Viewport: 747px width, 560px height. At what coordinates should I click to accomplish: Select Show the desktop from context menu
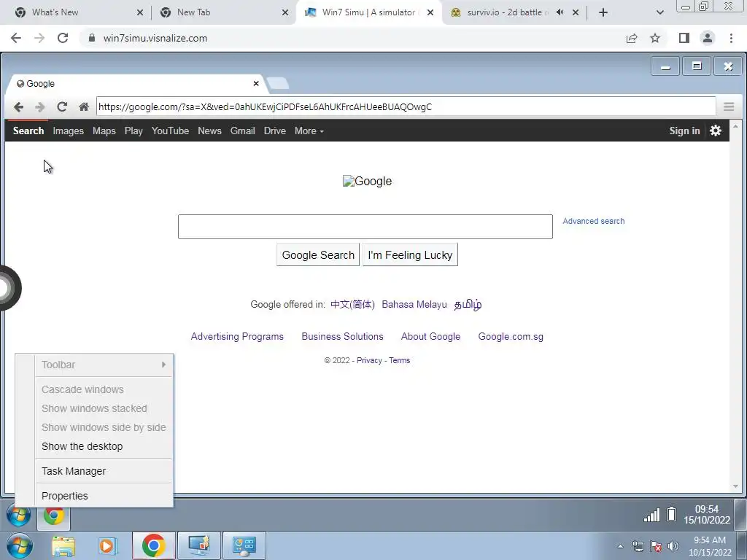82,446
